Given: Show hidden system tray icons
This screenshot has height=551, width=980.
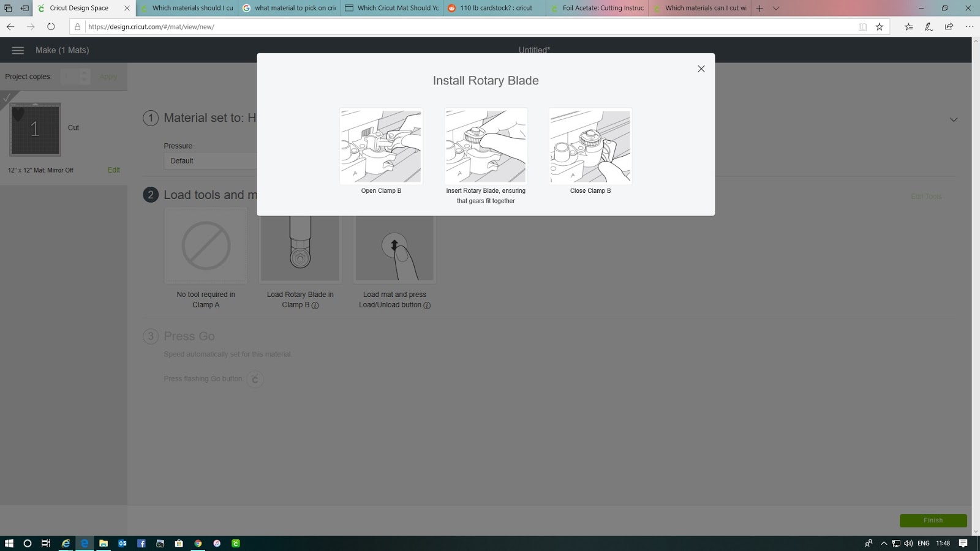Looking at the screenshot, I should coord(884,543).
